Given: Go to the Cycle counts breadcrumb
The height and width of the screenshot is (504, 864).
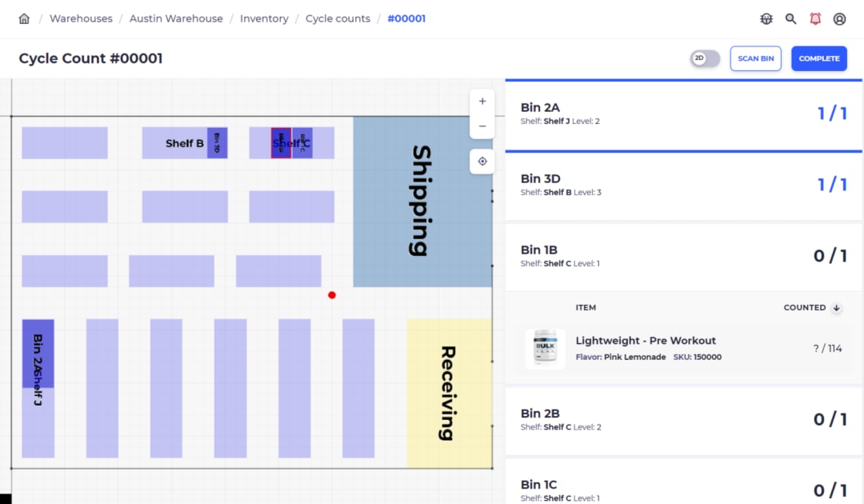Looking at the screenshot, I should coord(338,18).
